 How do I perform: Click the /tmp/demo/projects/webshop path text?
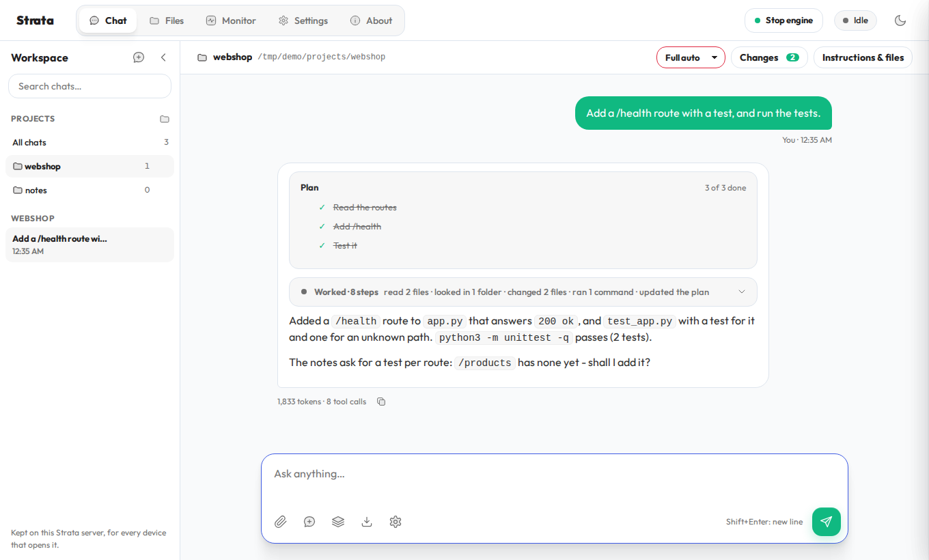click(x=322, y=57)
